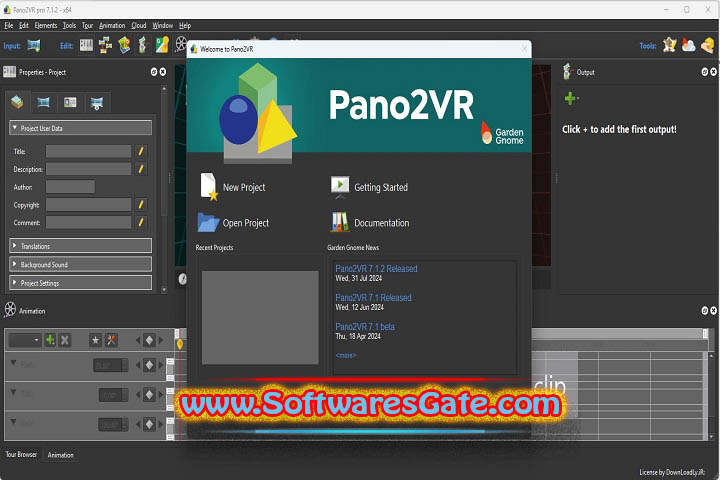Open animation settings wrench icon
The height and width of the screenshot is (480, 720).
coord(111,340)
